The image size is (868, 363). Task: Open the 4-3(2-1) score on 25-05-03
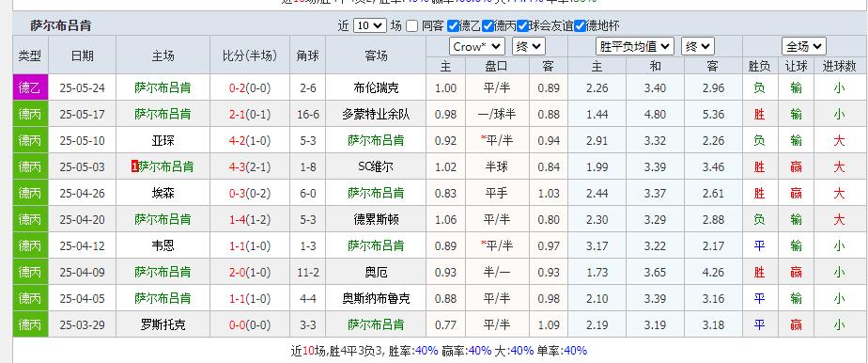[x=250, y=166]
